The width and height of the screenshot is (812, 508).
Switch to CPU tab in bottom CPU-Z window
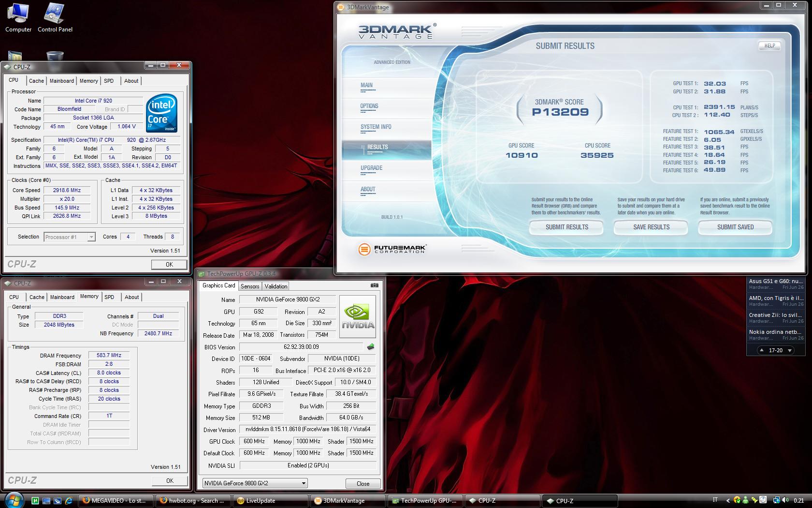pyautogui.click(x=14, y=297)
